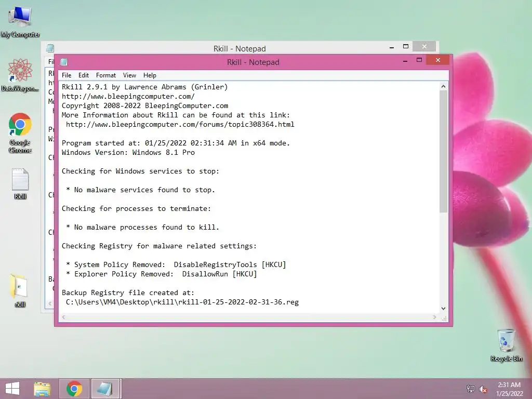Click the line 'Windows Version: Windows 8.1 Pro'

pyautogui.click(x=128, y=152)
